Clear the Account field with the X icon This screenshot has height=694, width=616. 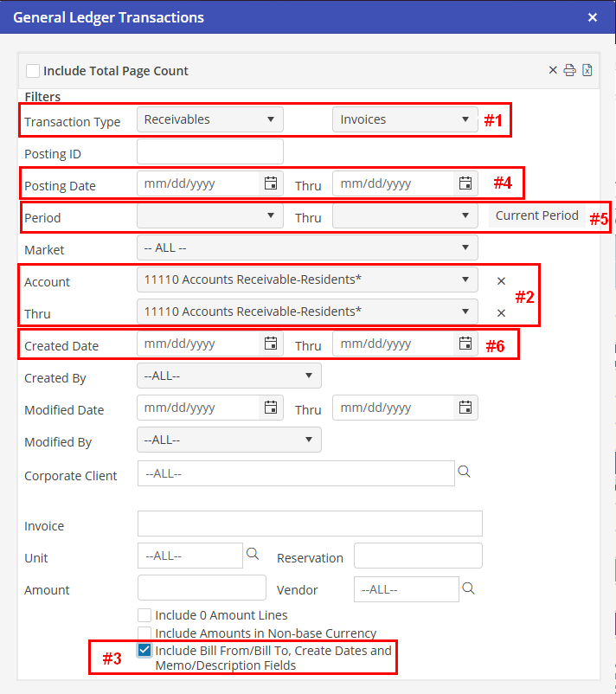pyautogui.click(x=501, y=280)
